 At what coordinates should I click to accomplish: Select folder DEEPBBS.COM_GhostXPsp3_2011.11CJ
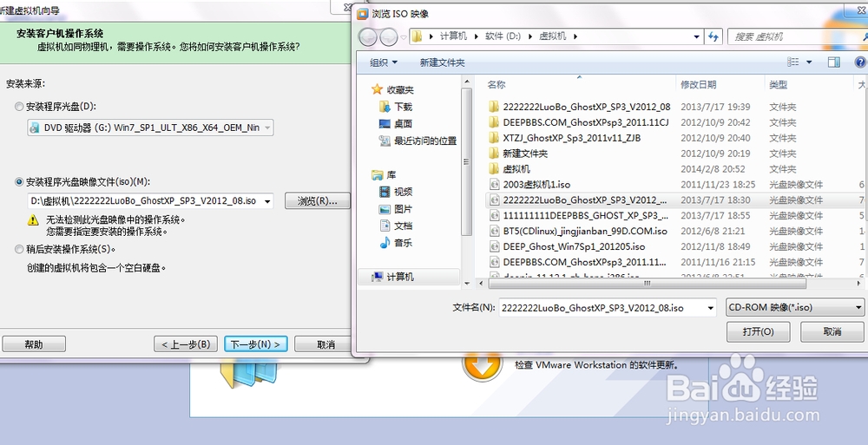coord(579,122)
